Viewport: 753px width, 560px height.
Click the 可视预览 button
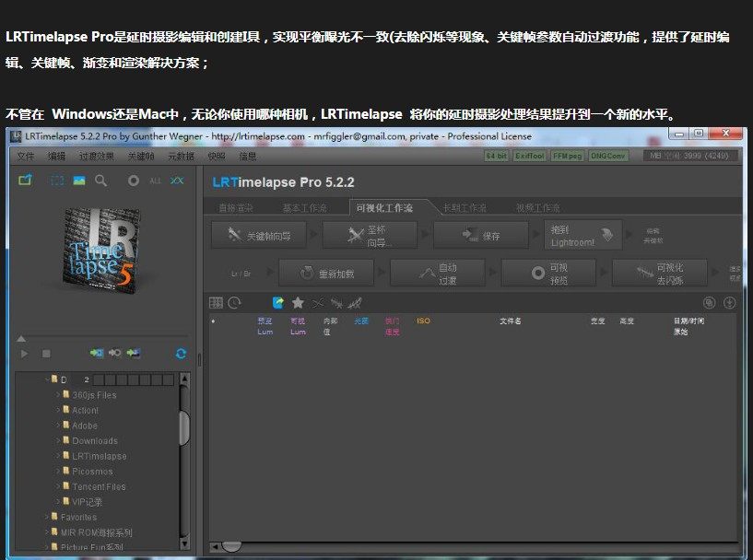[x=548, y=273]
